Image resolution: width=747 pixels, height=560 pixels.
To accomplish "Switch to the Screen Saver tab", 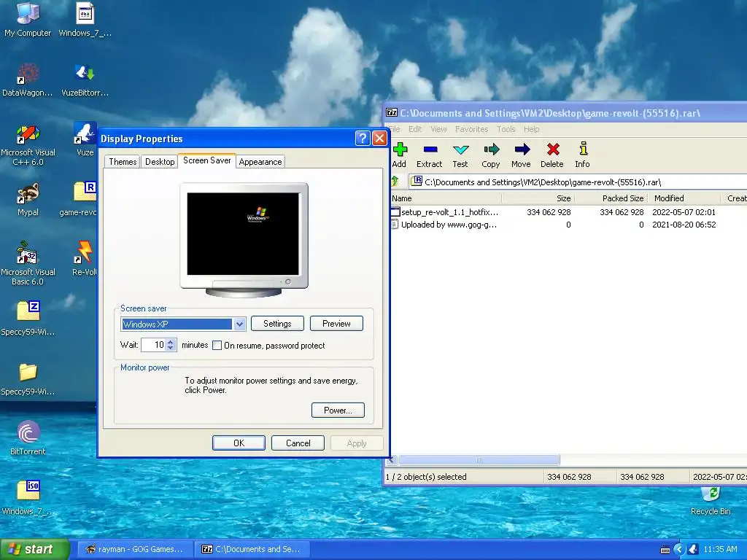I will [206, 160].
